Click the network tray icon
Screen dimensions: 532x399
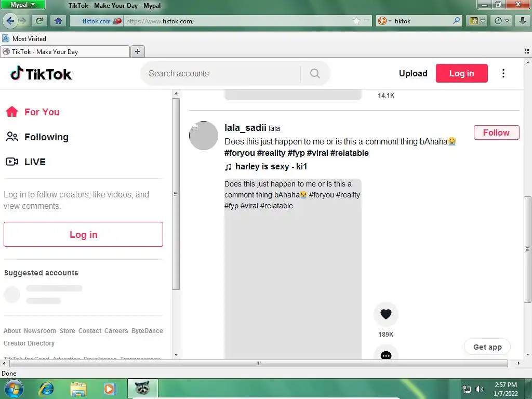467,389
